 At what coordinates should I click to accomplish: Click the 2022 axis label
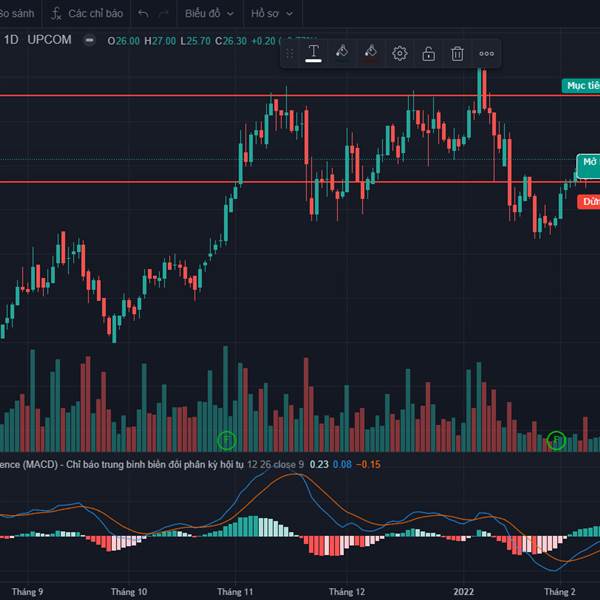tap(463, 592)
